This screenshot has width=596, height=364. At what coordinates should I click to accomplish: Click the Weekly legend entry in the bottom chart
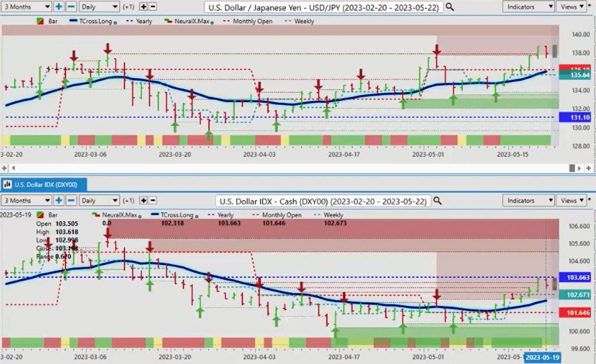click(x=329, y=215)
